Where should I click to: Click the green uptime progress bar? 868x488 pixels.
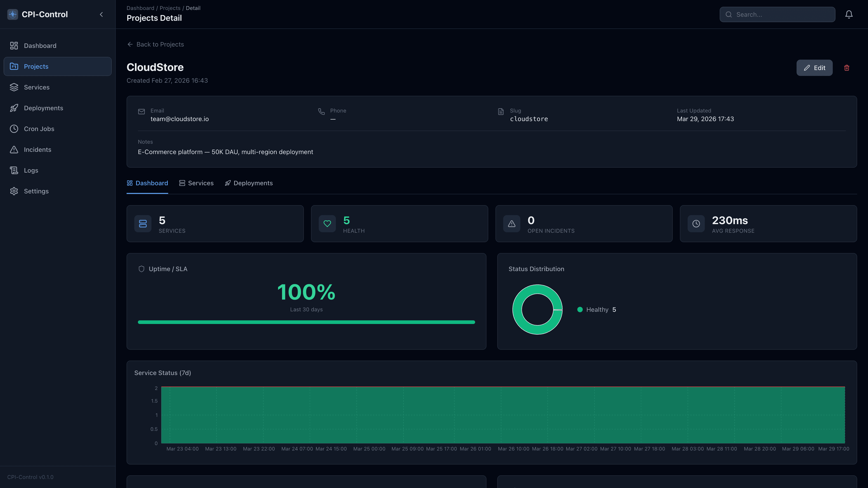coord(306,322)
